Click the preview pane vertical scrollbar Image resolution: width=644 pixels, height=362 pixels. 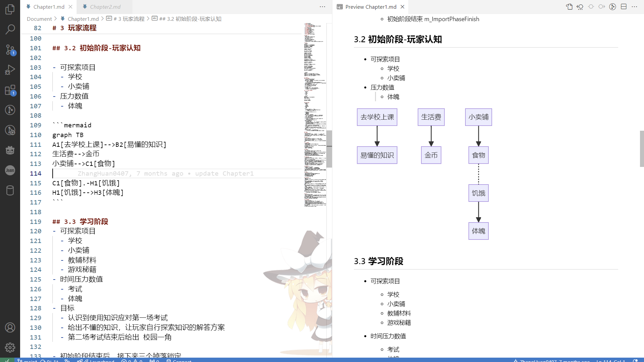(x=642, y=149)
